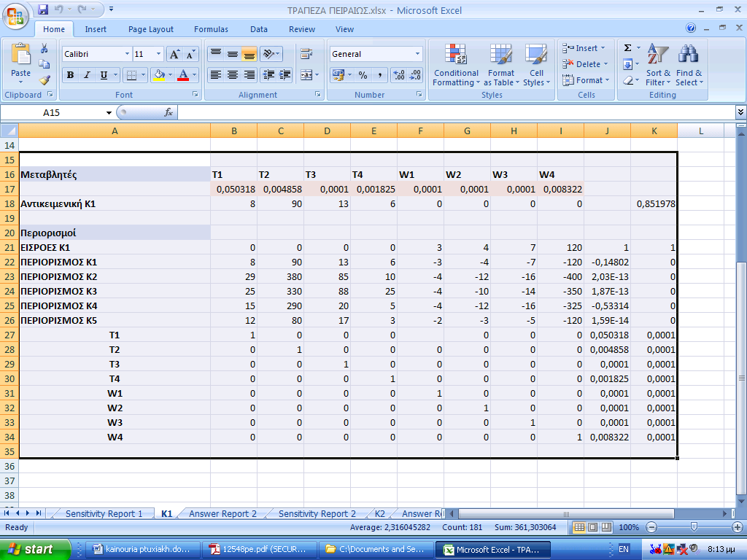Open Cell Styles gallery dropdown

point(536,65)
